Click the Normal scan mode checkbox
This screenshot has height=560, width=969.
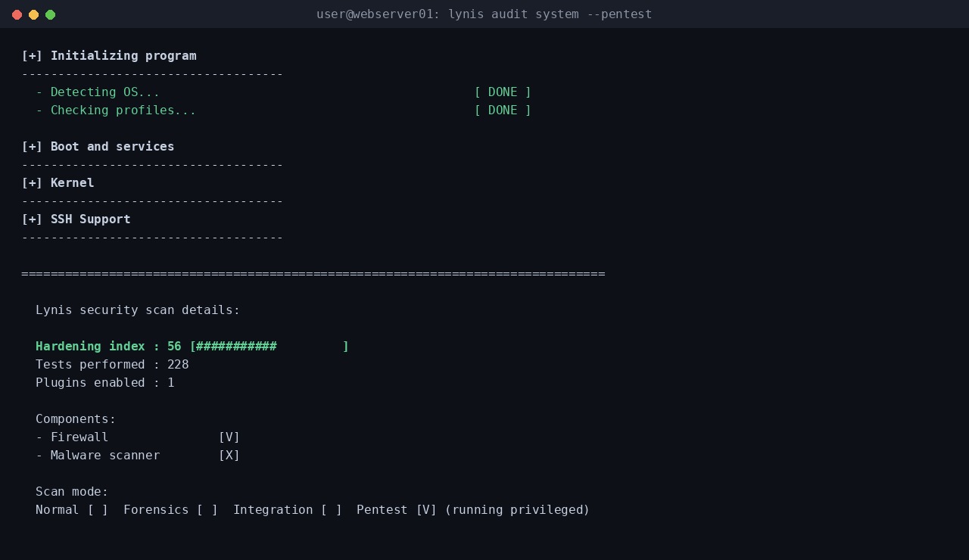click(x=98, y=510)
